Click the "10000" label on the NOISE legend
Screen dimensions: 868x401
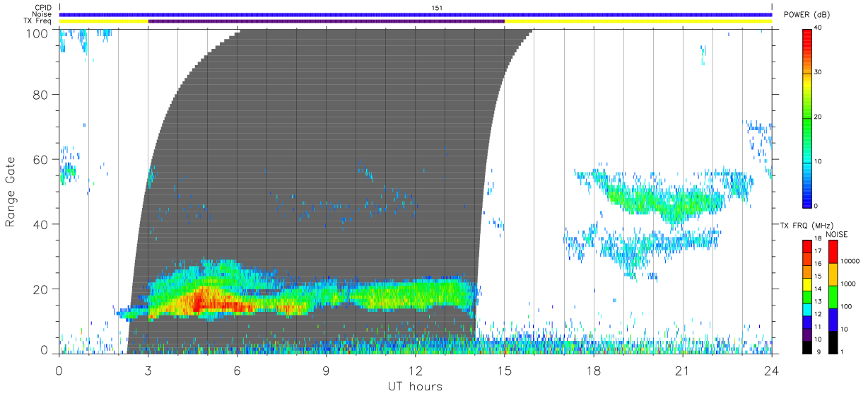pos(849,261)
